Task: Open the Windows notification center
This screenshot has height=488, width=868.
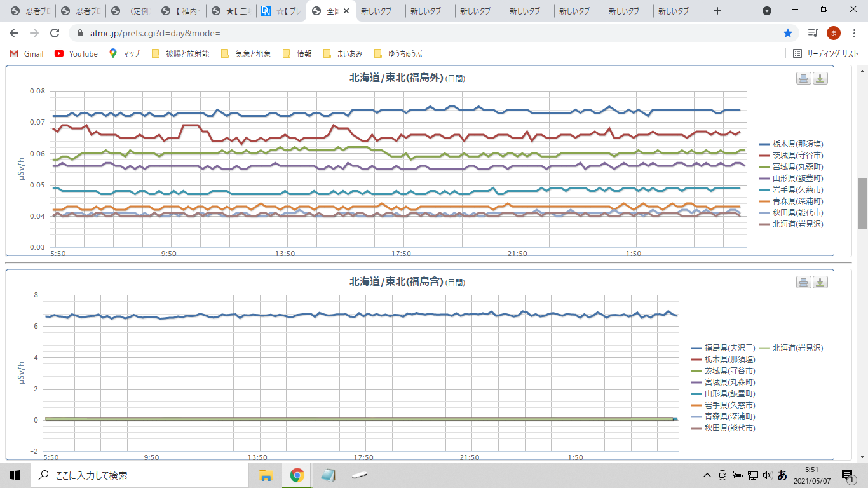Action: pos(848,475)
